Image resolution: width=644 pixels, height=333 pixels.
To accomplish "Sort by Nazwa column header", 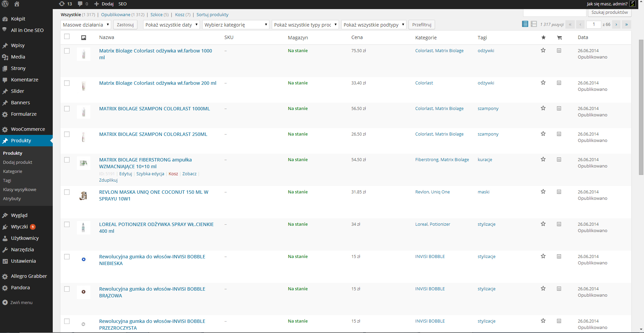I will click(106, 37).
